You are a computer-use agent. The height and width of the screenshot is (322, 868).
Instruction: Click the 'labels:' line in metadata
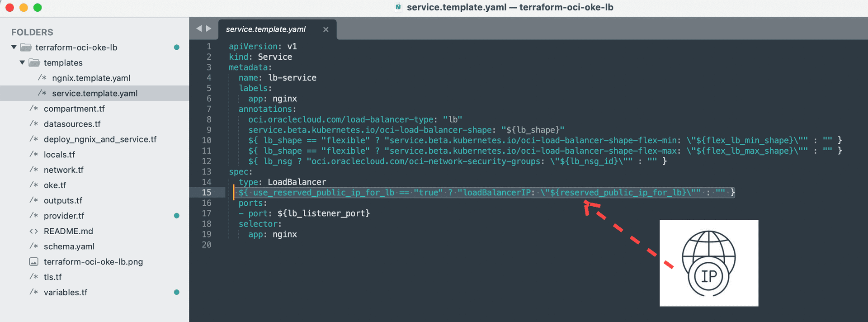click(255, 88)
